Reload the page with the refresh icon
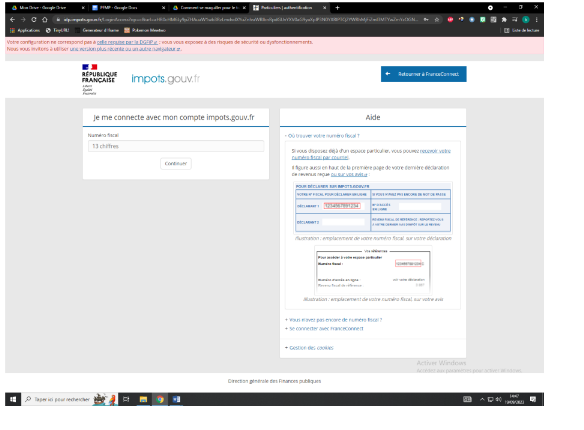Screen dimensions: 584x430 [x=34, y=20]
